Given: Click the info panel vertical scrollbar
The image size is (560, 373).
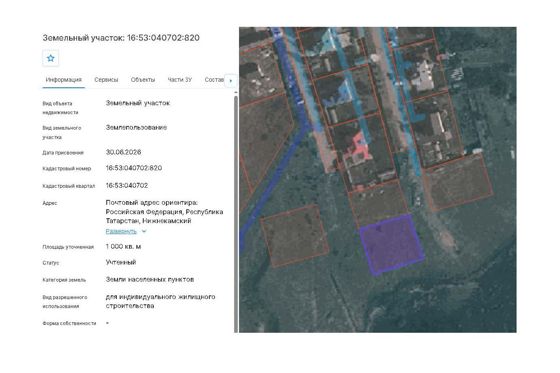Looking at the screenshot, I should (236, 214).
